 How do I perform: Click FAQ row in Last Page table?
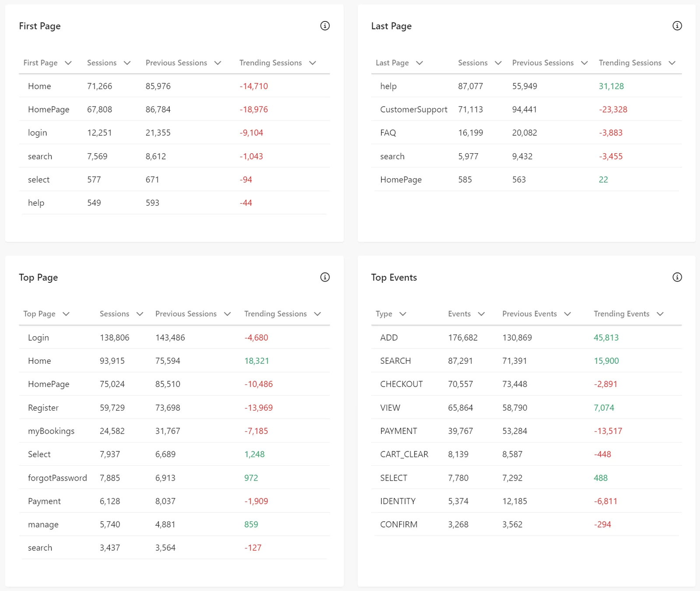[526, 133]
